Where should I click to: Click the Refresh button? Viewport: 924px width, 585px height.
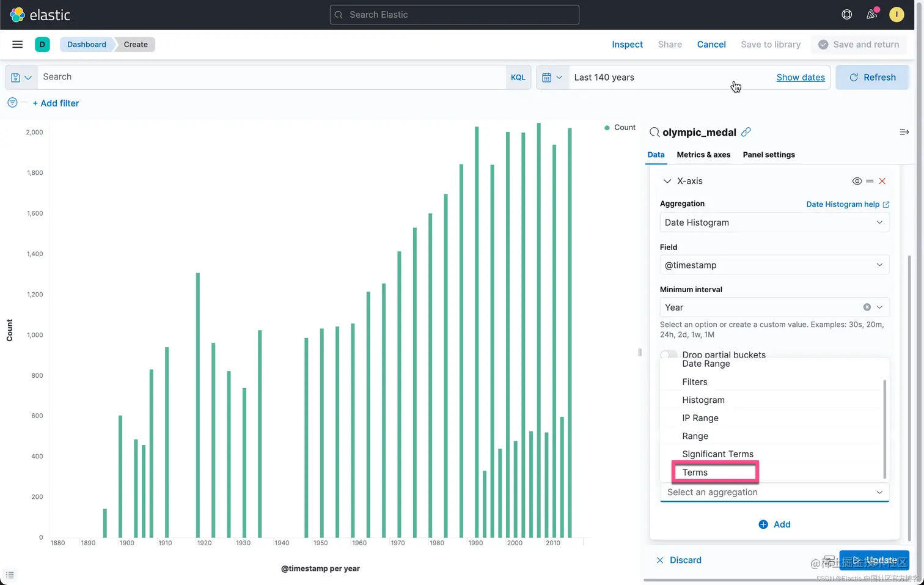(x=872, y=77)
